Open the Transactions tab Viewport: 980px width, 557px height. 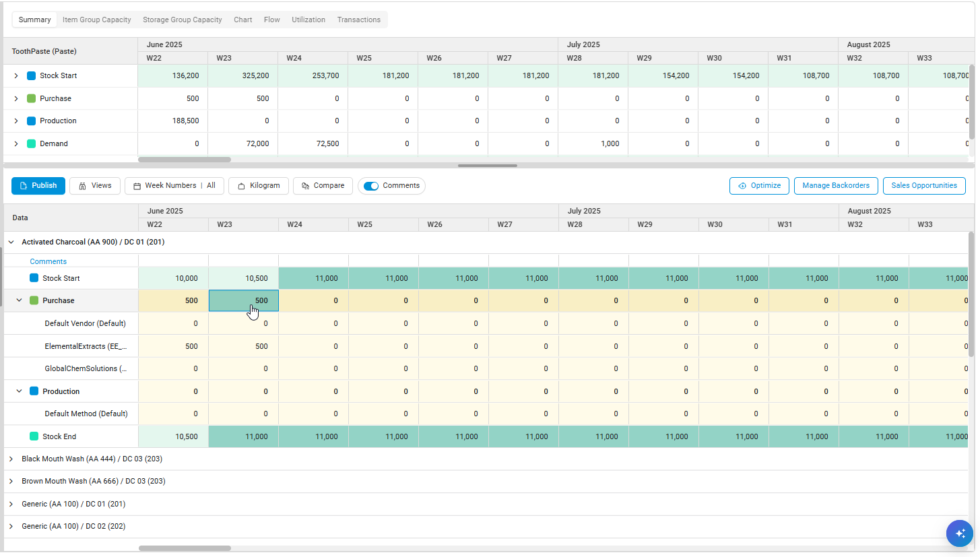coord(359,20)
